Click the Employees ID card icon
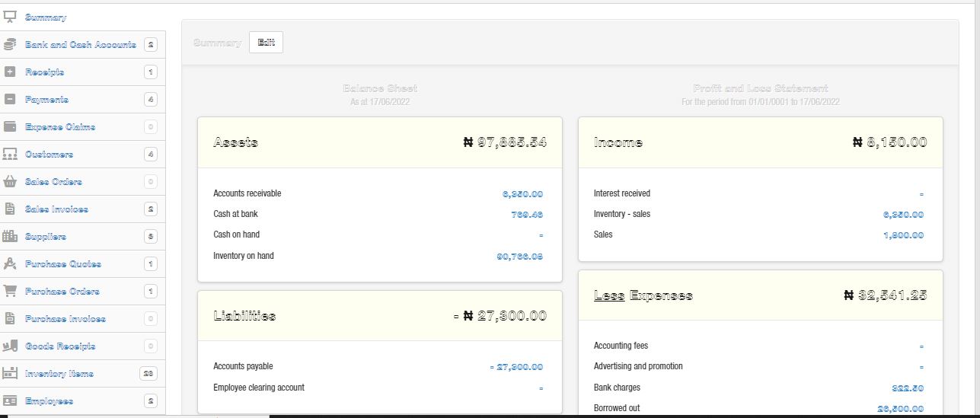 [11, 401]
